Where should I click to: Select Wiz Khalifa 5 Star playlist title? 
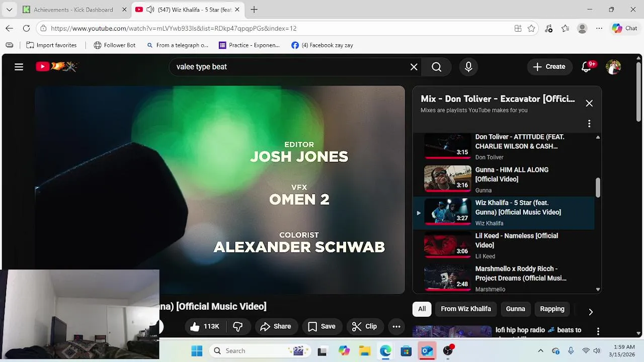518,208
